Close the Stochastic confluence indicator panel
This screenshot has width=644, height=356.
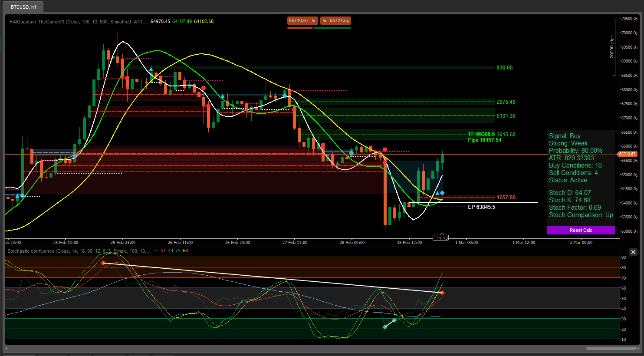pos(633,252)
